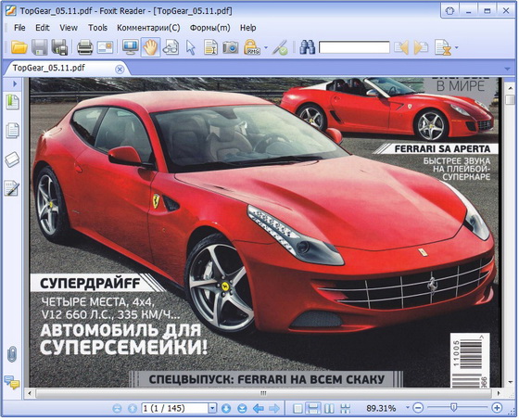The height and width of the screenshot is (420, 519).
Task: Open the Edit menu
Action: (43, 28)
